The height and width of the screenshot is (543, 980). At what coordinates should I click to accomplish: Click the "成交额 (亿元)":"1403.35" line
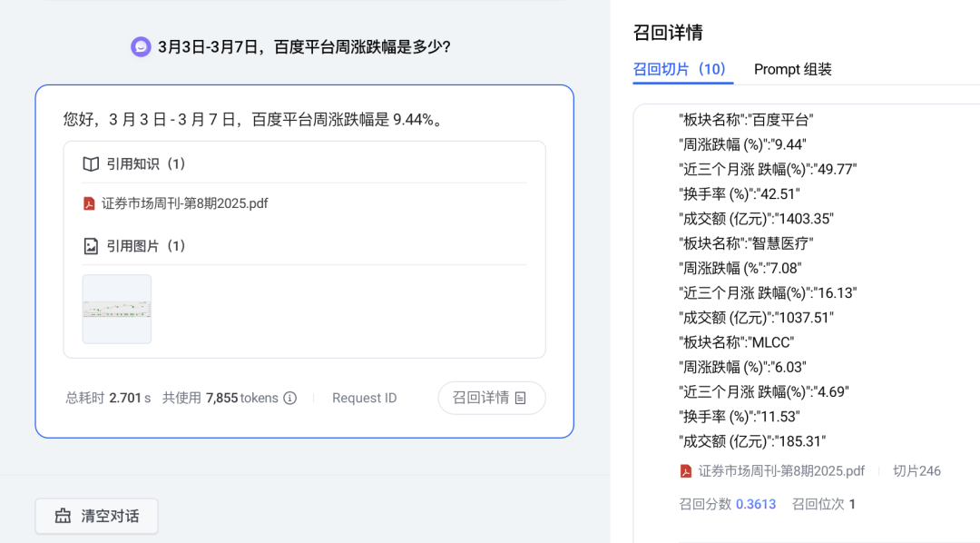click(x=756, y=218)
